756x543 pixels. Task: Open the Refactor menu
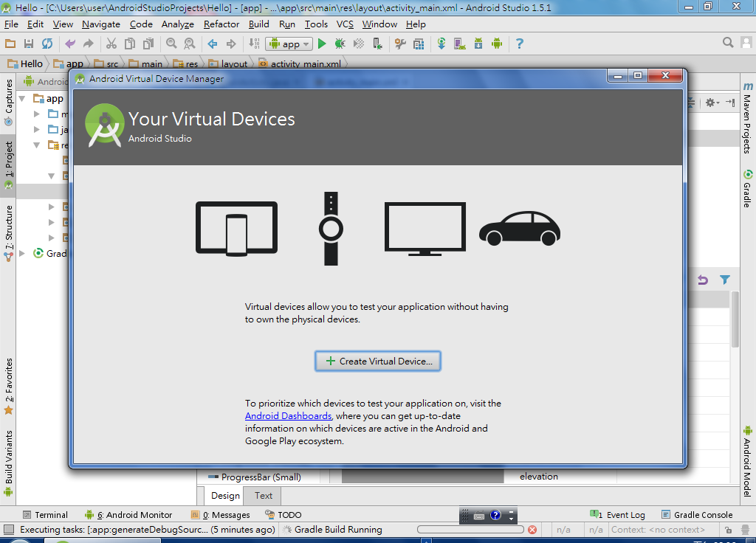[221, 24]
